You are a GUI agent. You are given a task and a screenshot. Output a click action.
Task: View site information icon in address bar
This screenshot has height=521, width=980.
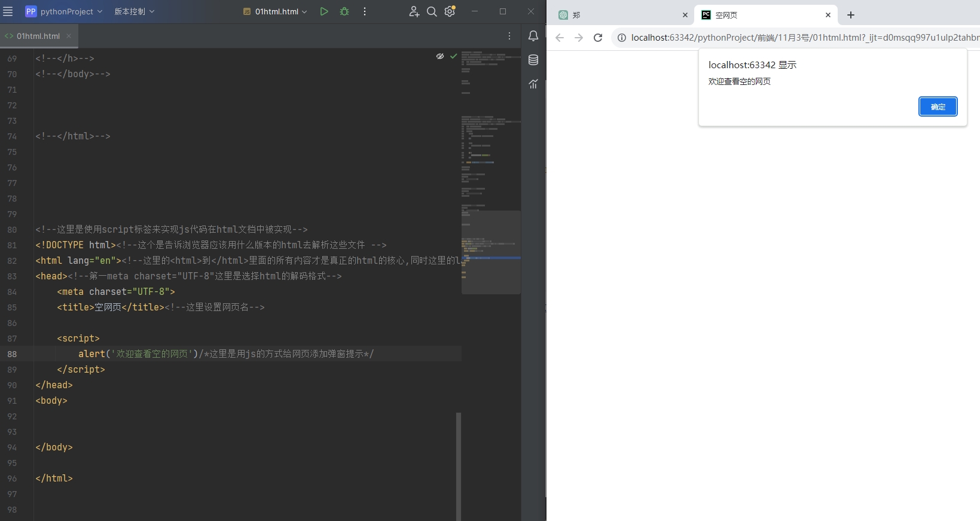coord(622,38)
